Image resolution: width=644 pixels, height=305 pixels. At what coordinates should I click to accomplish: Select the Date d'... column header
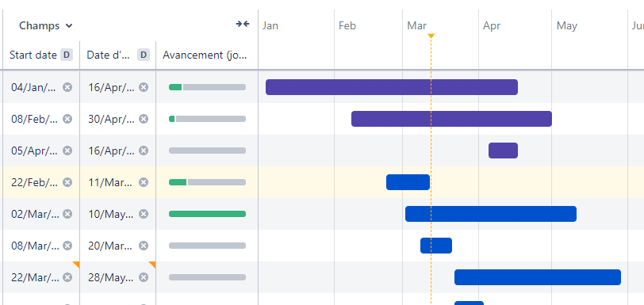pos(118,55)
